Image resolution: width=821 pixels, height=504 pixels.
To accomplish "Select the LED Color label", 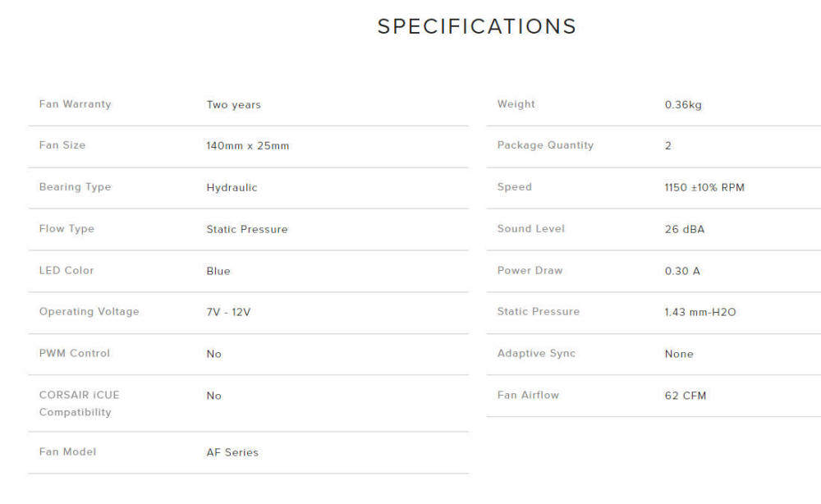I will [x=67, y=271].
